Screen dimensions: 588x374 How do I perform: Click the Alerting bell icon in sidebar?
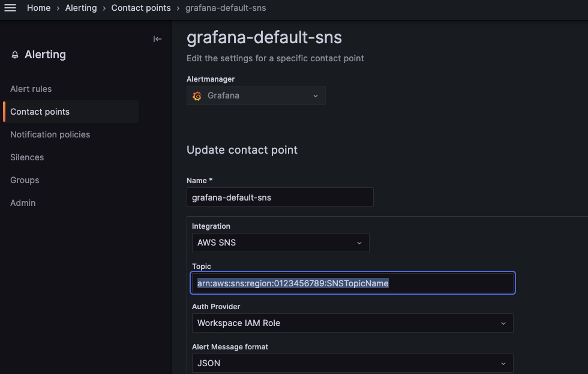click(14, 54)
